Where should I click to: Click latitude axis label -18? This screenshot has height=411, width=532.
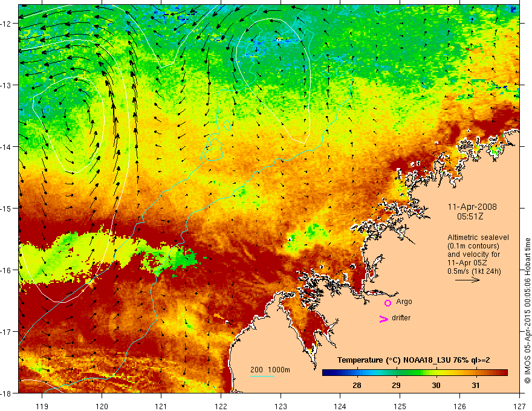(7, 393)
